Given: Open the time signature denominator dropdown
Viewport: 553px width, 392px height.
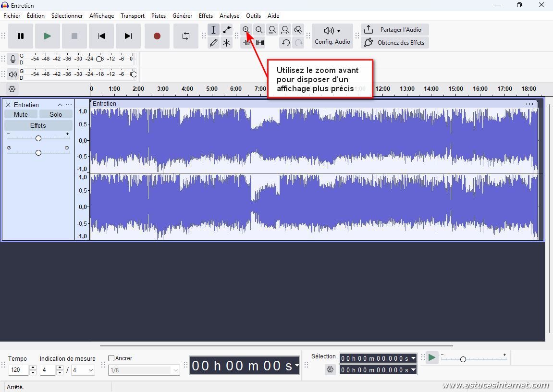Looking at the screenshot, I should point(83,370).
